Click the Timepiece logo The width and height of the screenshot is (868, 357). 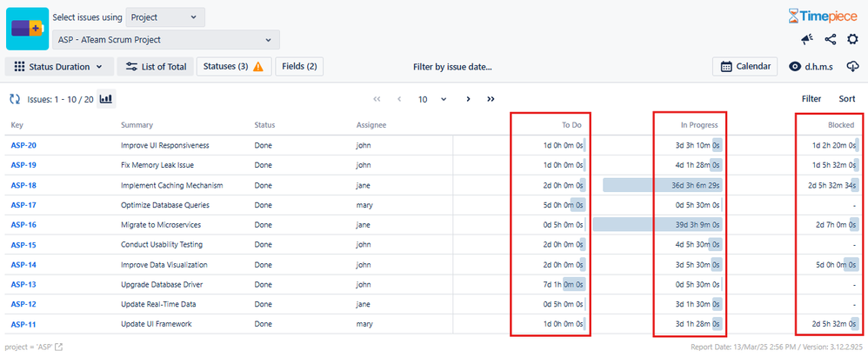pyautogui.click(x=823, y=16)
